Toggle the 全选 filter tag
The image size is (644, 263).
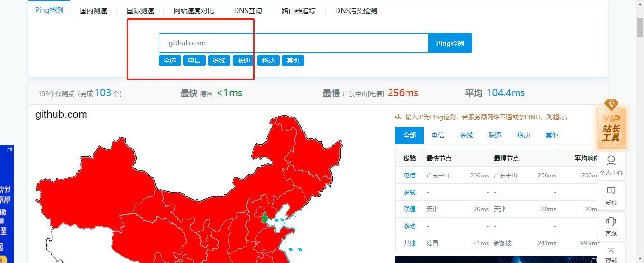(x=170, y=60)
